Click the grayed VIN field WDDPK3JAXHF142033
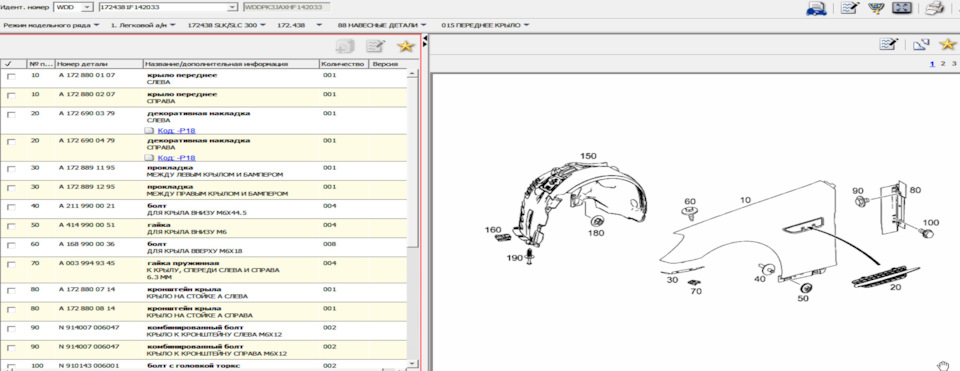 coord(287,7)
